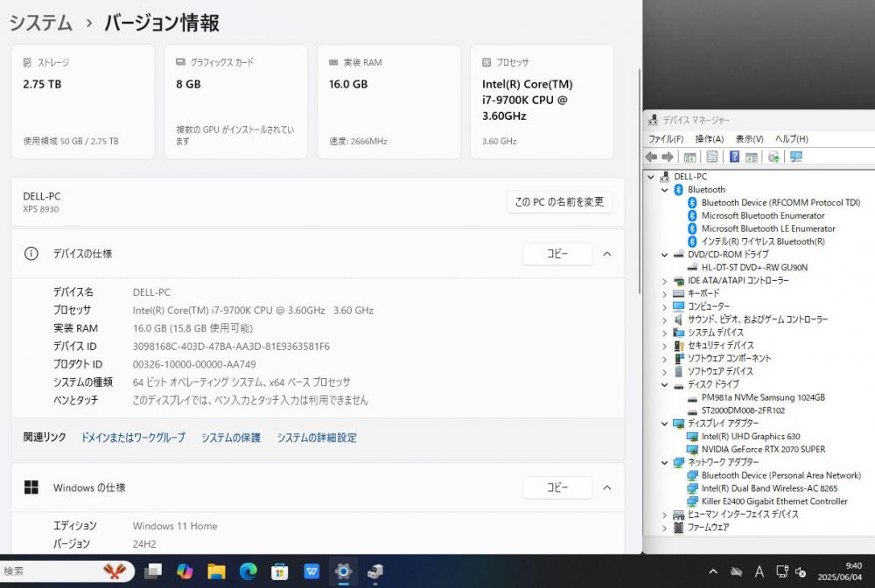Click the muted volume icon in system tray

(801, 572)
